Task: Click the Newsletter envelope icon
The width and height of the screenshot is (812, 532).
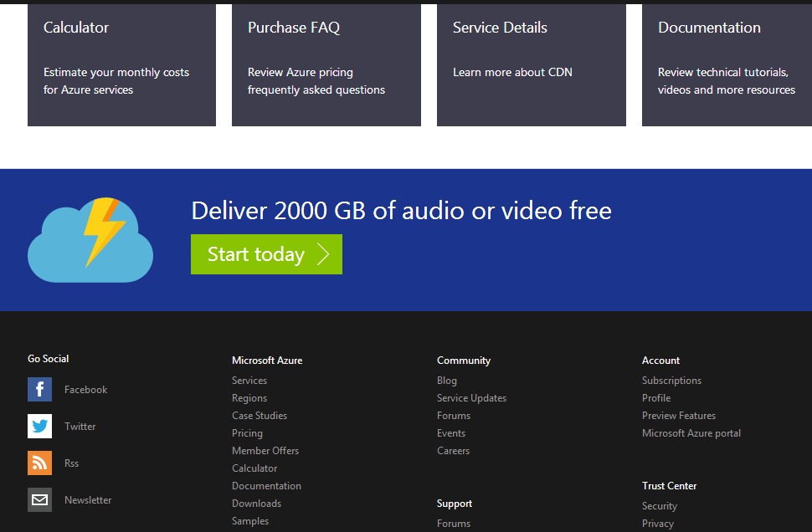Action: coord(39,500)
